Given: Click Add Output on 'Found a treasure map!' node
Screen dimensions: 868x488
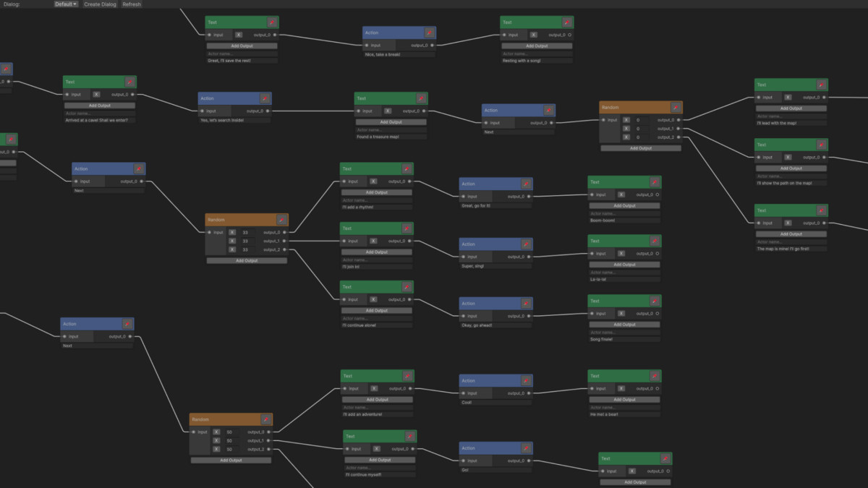Looking at the screenshot, I should (x=391, y=122).
